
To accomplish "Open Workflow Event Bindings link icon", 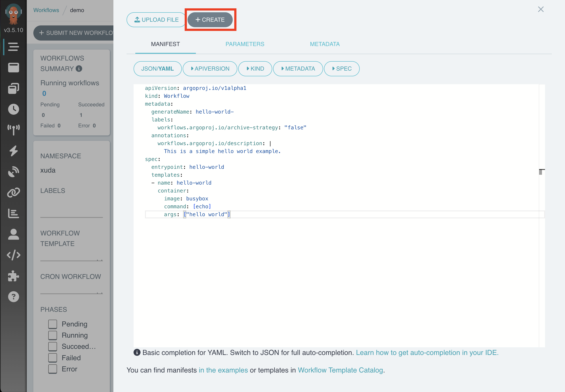I will [x=13, y=192].
